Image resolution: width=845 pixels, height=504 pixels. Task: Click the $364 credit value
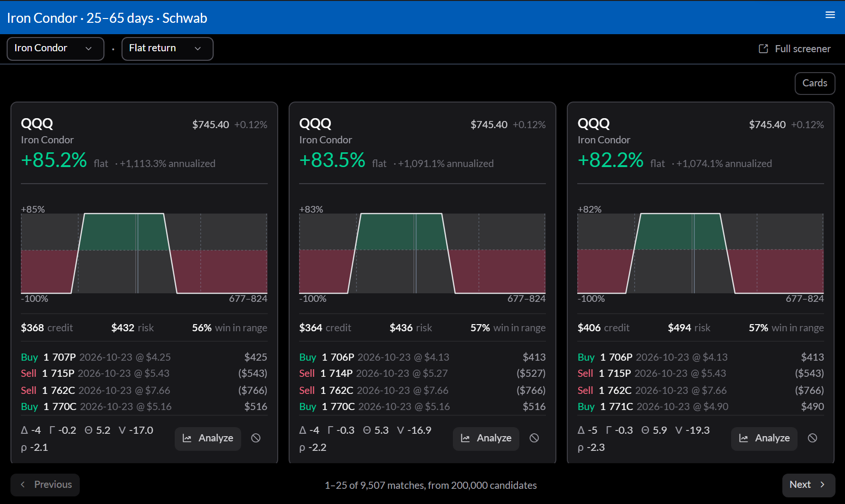[x=325, y=328]
